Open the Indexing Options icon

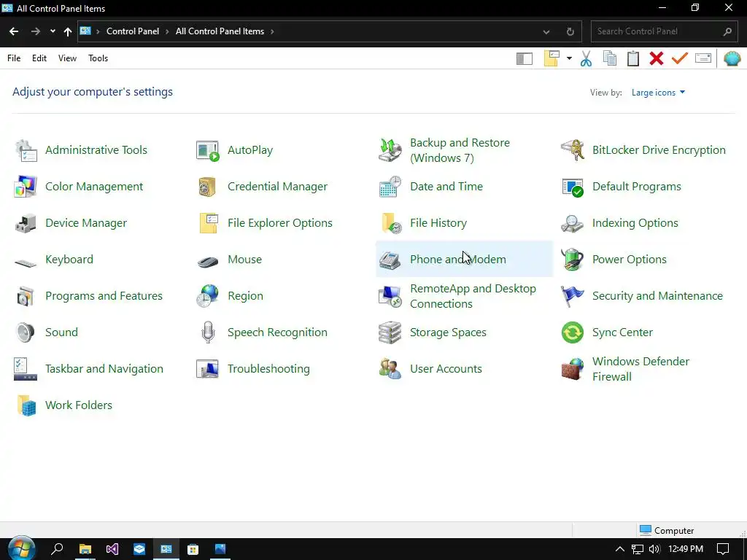[x=573, y=223]
